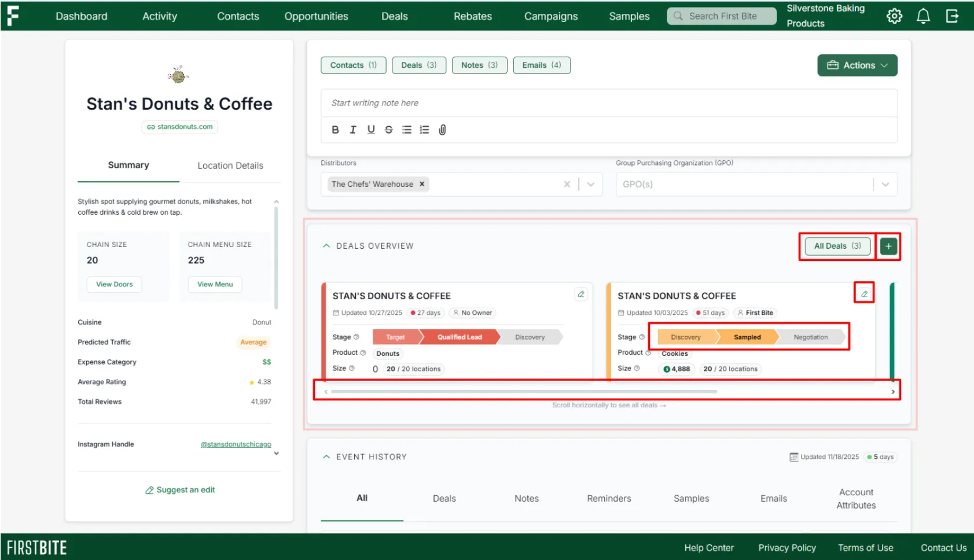Edit the Cookies deal card
Viewport: 974px width, 560px height.
pos(864,294)
